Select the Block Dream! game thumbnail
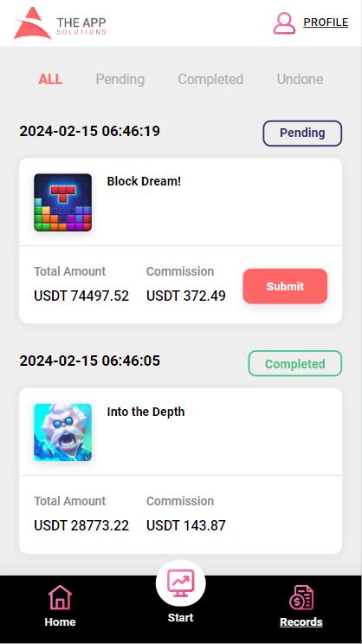 63,203
